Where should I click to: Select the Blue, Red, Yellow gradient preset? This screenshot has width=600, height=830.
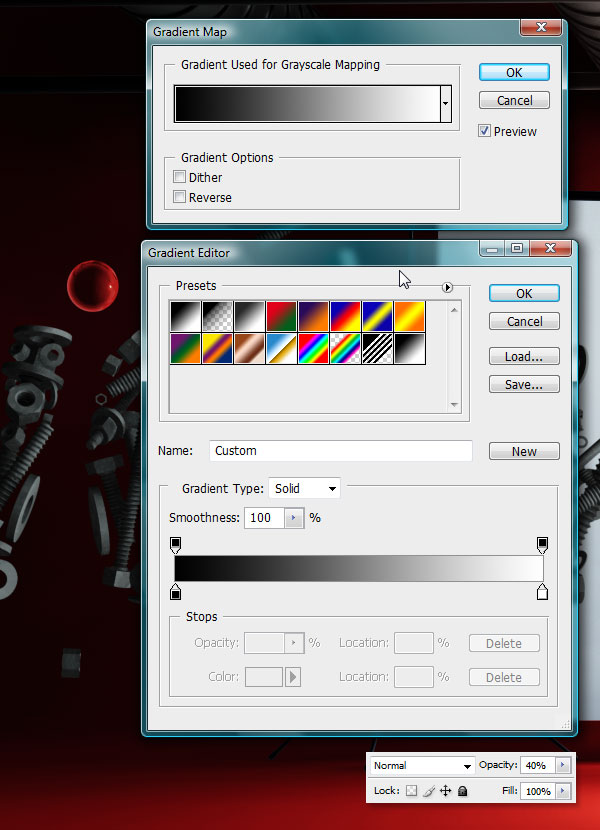(345, 317)
